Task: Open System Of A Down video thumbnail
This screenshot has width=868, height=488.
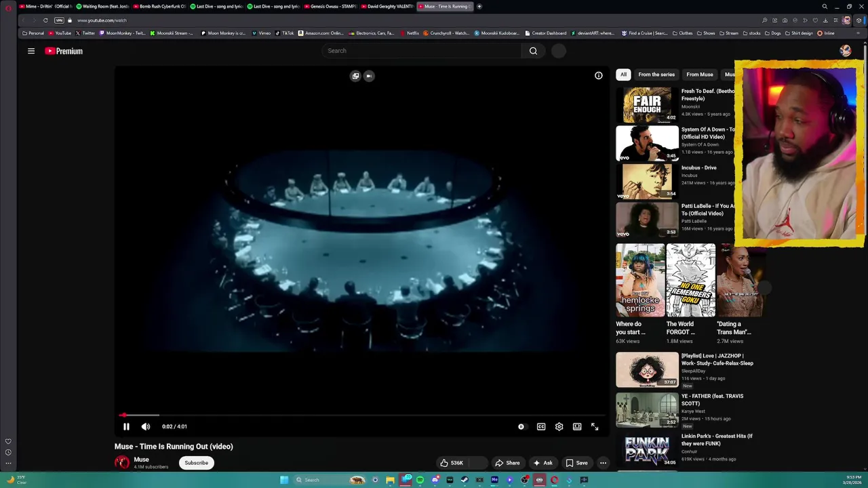Action: click(x=647, y=143)
